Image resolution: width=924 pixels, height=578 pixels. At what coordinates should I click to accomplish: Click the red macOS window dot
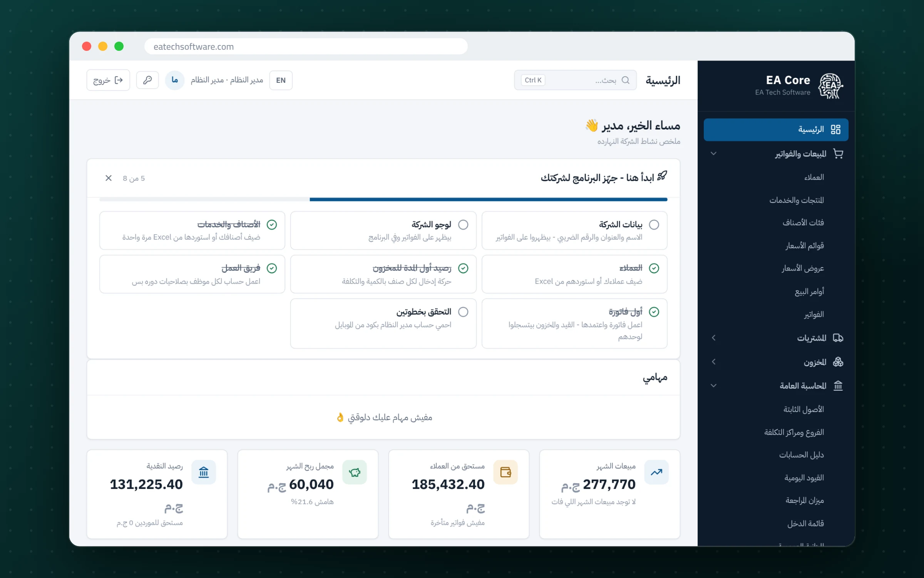click(87, 46)
